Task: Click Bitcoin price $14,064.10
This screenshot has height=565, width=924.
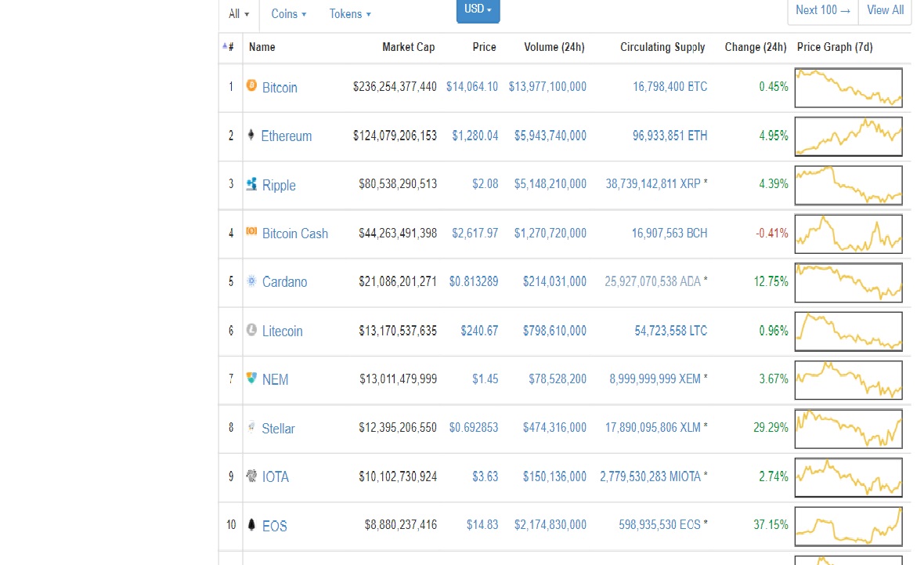Action: coord(472,87)
